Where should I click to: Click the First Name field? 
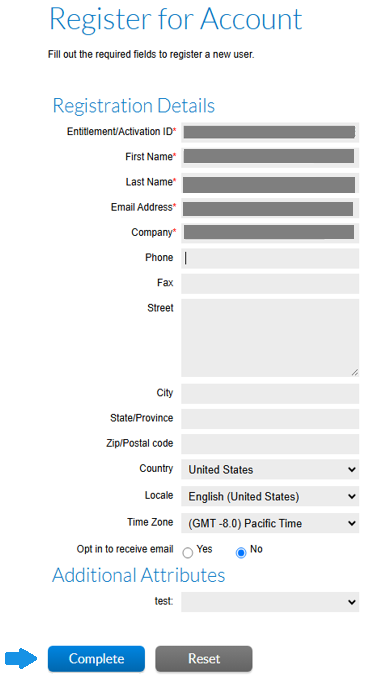270,157
